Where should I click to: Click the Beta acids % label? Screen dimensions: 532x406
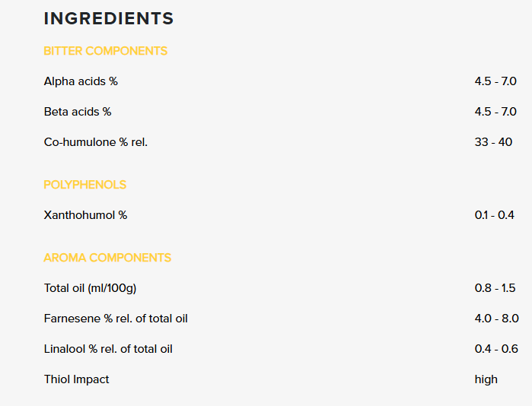pyautogui.click(x=78, y=112)
